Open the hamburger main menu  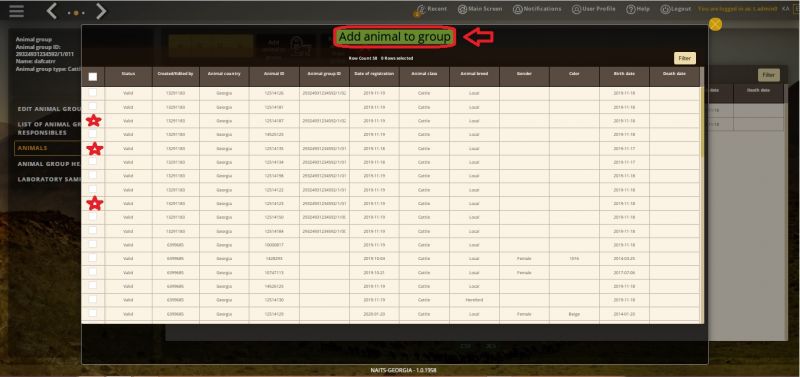coord(16,11)
